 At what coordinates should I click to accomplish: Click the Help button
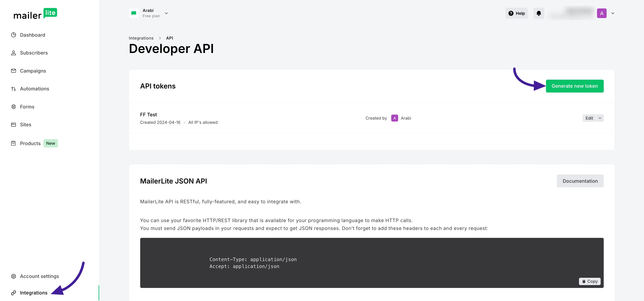pyautogui.click(x=516, y=13)
